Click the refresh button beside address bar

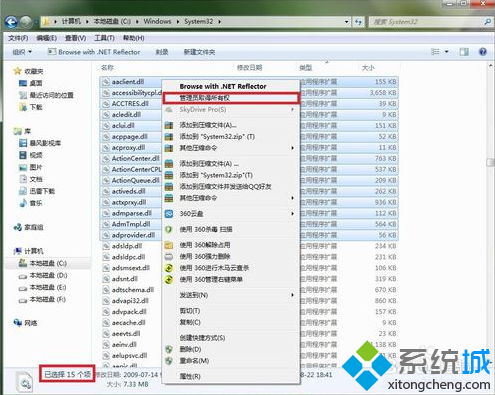coord(359,22)
